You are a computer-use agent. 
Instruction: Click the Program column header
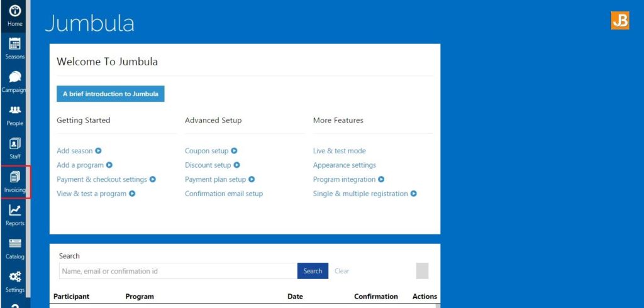pyautogui.click(x=140, y=297)
